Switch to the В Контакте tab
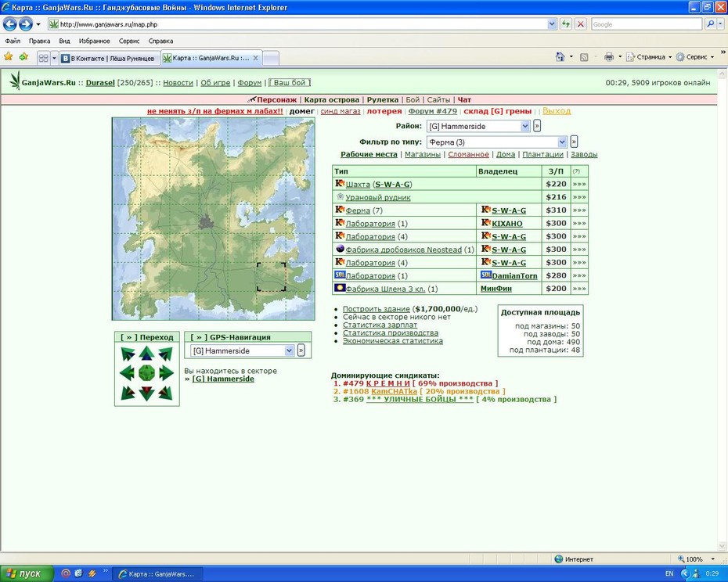 (110, 58)
